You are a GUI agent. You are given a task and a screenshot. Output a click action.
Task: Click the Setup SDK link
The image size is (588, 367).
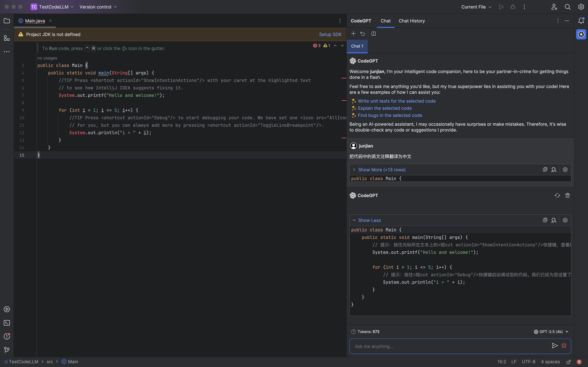coord(330,34)
